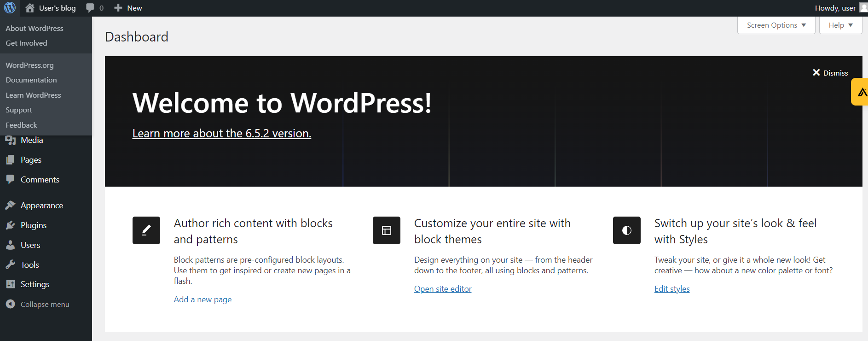
Task: Click the 'Author rich content with blocks' heading
Action: [x=253, y=231]
